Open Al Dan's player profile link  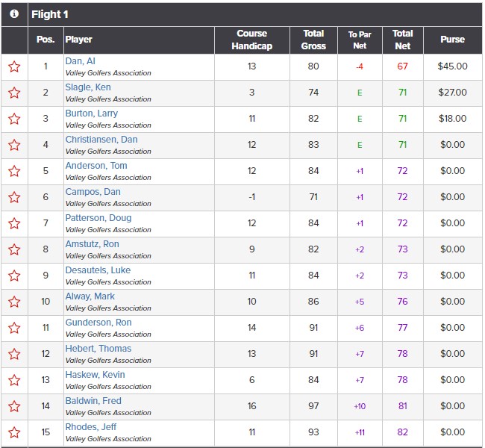(80, 61)
